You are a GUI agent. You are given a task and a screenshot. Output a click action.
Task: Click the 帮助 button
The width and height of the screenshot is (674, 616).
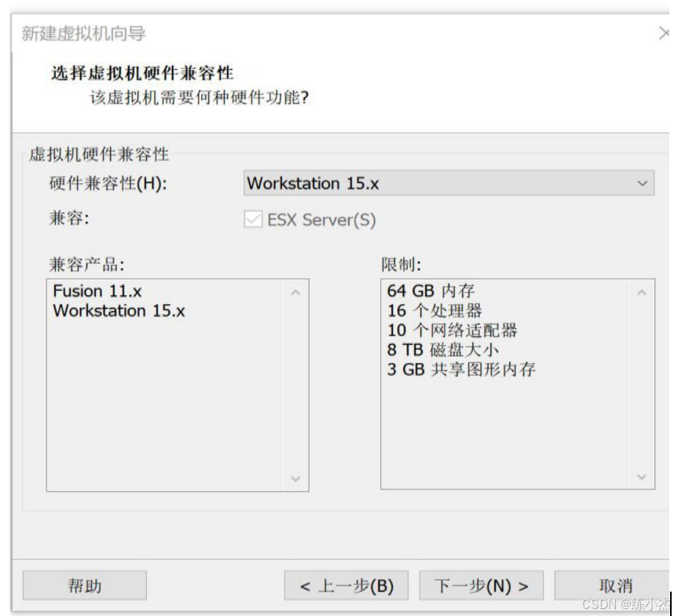[85, 585]
